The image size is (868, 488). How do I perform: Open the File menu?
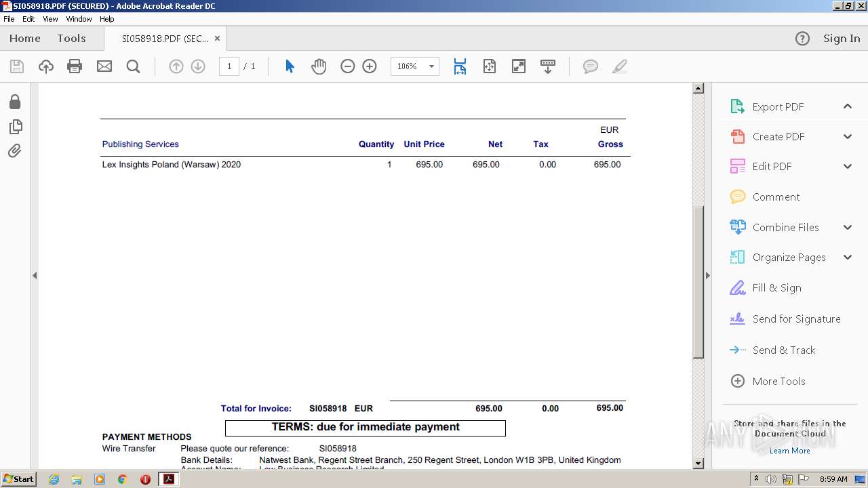tap(9, 19)
